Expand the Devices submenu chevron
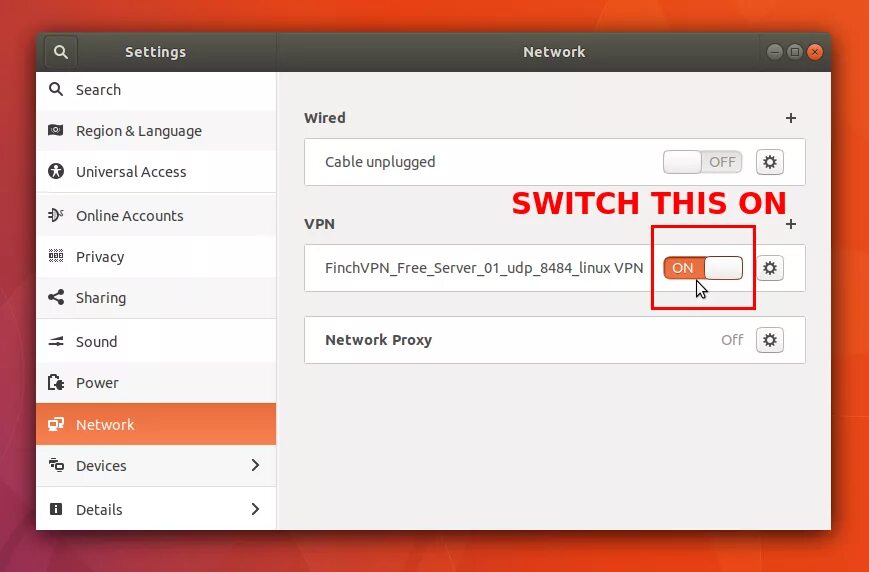Screen dimensions: 869x572 [x=255, y=465]
